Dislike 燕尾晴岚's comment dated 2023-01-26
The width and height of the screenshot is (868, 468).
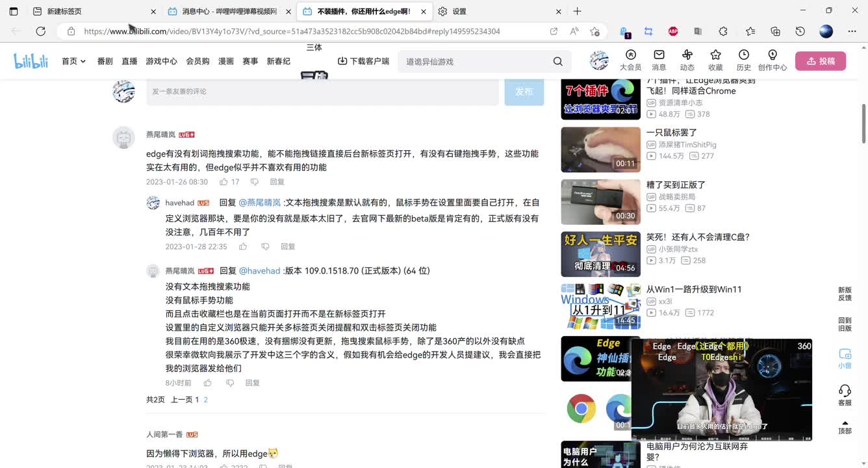[255, 182]
